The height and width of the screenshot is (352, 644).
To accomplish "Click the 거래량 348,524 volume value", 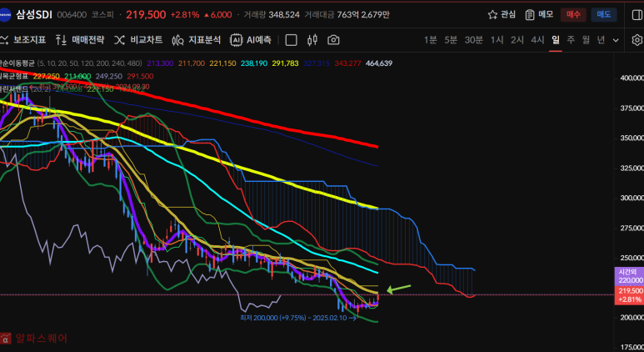I will [x=272, y=15].
